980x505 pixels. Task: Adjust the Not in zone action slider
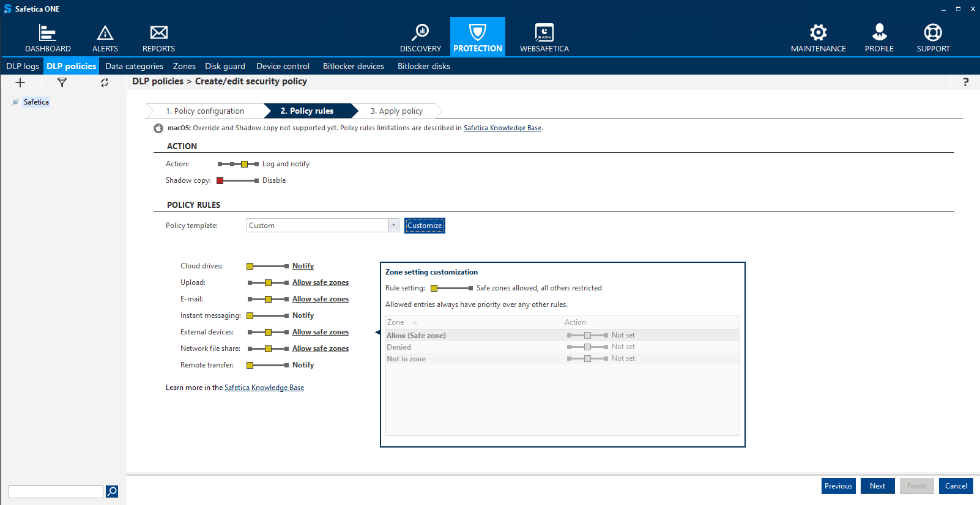(587, 358)
